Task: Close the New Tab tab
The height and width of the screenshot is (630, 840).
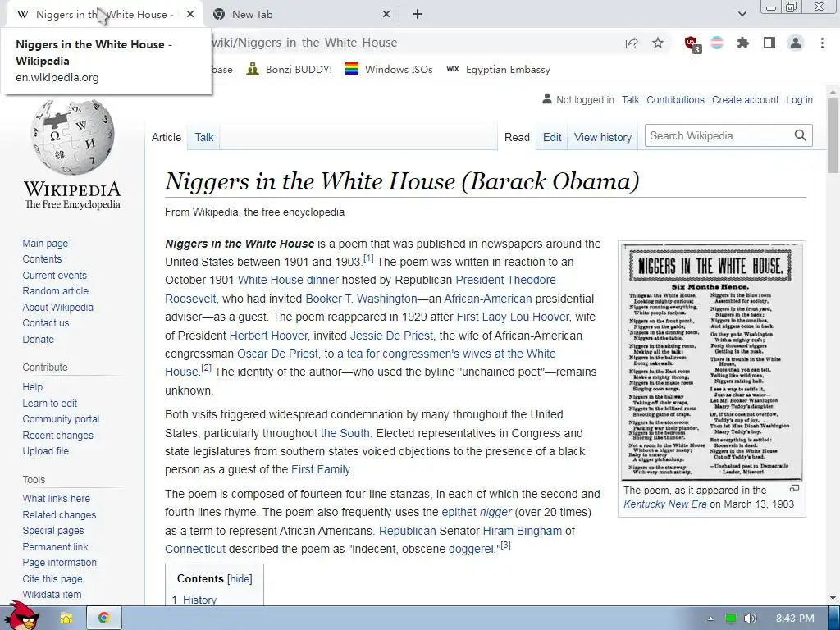Action: (386, 15)
